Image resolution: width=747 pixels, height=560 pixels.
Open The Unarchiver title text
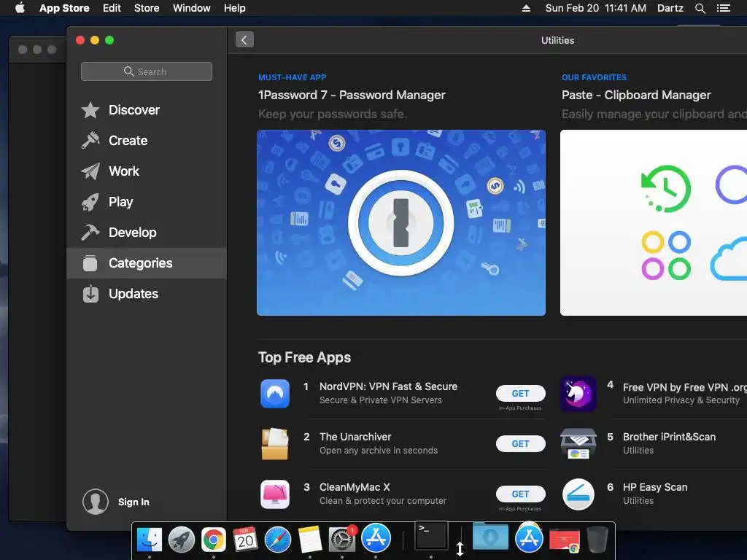click(x=355, y=437)
